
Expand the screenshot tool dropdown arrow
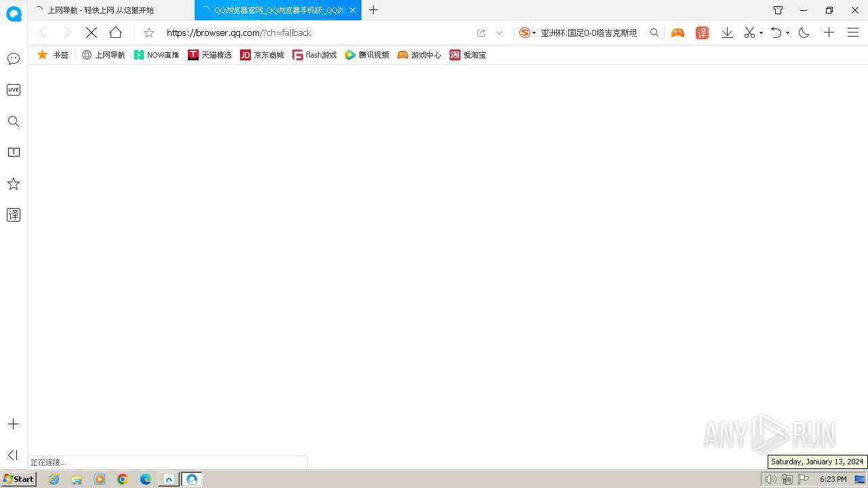pos(761,33)
